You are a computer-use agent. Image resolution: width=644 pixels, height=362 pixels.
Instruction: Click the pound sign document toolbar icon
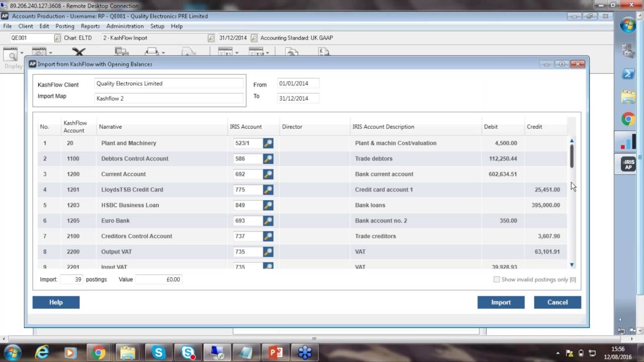coord(324,52)
